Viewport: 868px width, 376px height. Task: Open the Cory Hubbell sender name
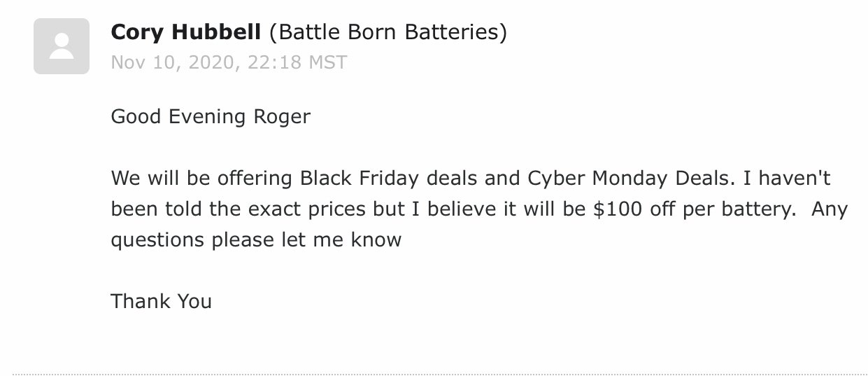185,32
